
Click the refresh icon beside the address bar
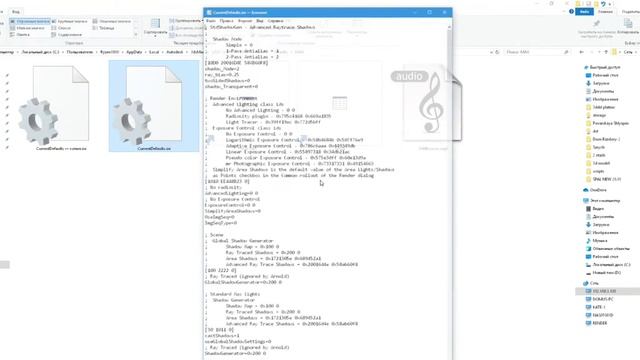point(497,52)
